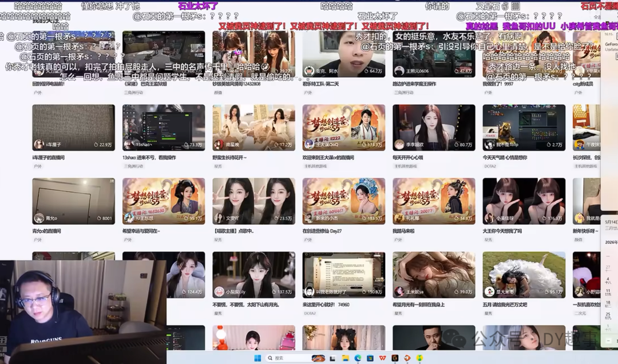Open stream titled 希望月光有一刻照在我身上

point(418,305)
